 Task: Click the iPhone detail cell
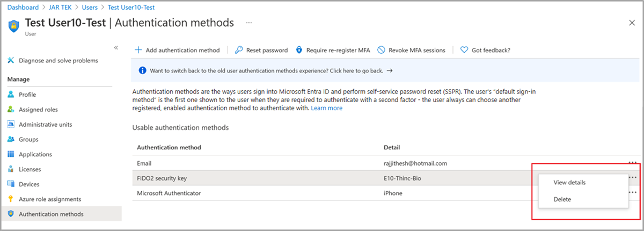(393, 193)
